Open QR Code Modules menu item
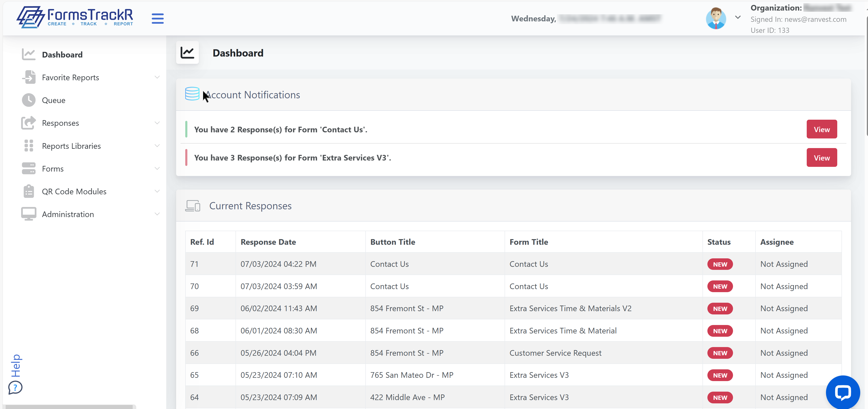Viewport: 868px width, 409px height. click(x=74, y=191)
